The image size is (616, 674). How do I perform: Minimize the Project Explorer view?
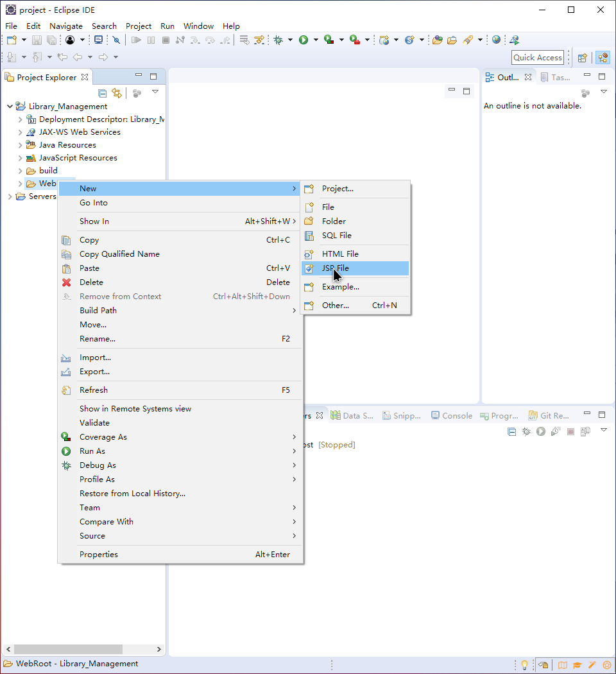click(x=139, y=76)
